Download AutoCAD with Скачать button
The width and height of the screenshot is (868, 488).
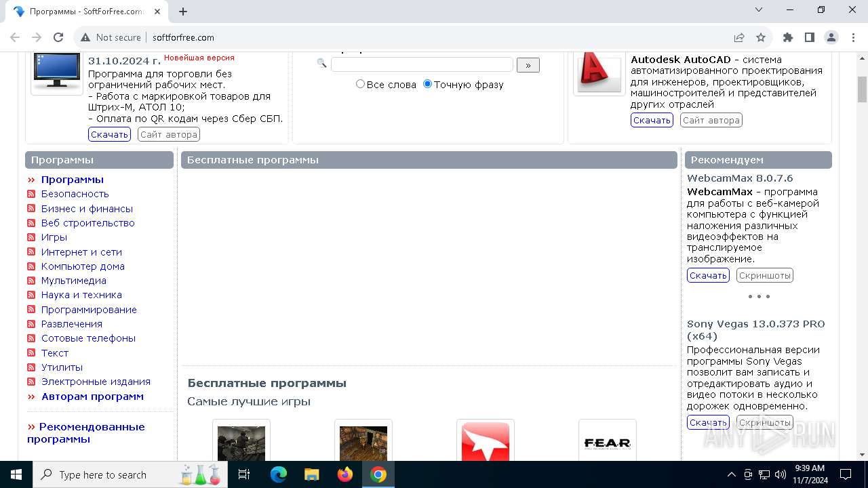pos(652,120)
